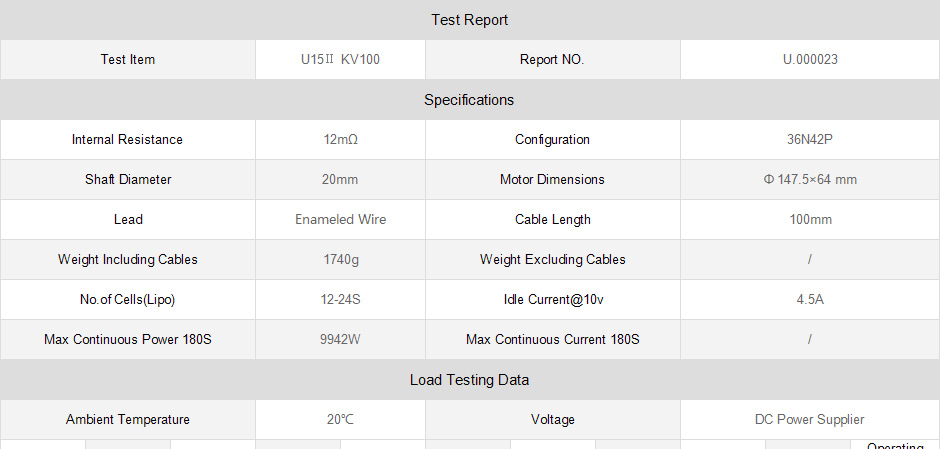Click the 100mm cable length value
Viewport: 940px width, 449px height.
tap(810, 219)
